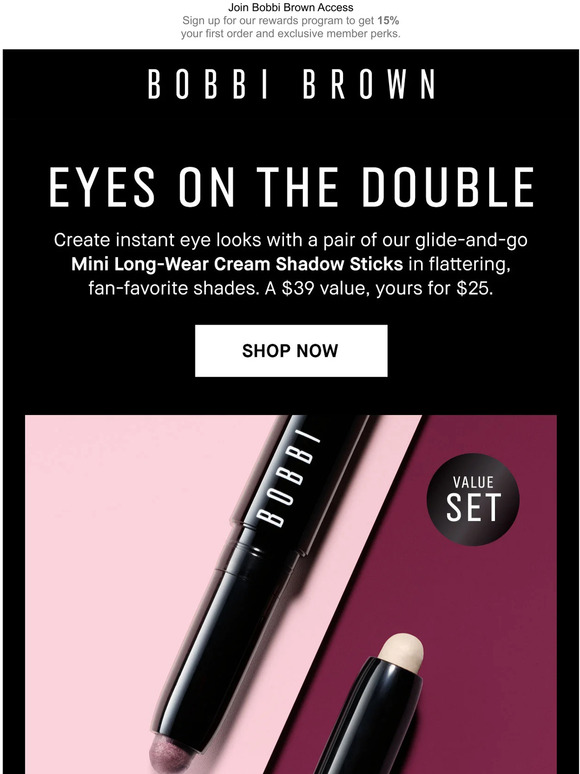
Task: Click the BROWN word in the logo
Action: pyautogui.click(x=369, y=84)
